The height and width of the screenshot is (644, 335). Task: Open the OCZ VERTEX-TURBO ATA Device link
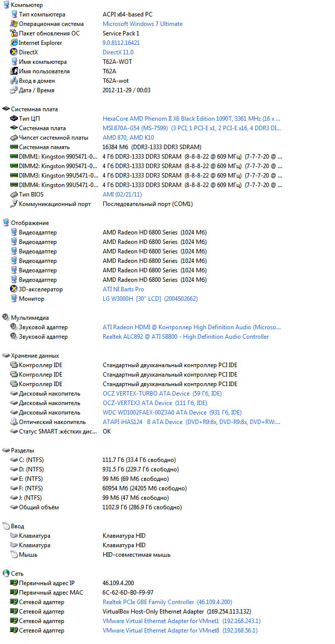click(162, 394)
